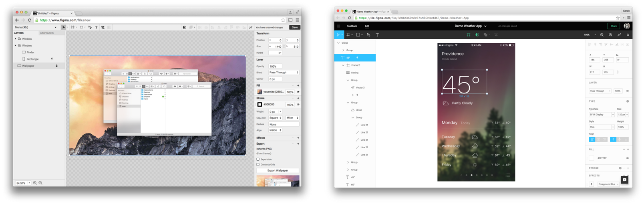Open the stroke Align Inside dropdown
Viewport: 644px width, 204px height.
[275, 130]
